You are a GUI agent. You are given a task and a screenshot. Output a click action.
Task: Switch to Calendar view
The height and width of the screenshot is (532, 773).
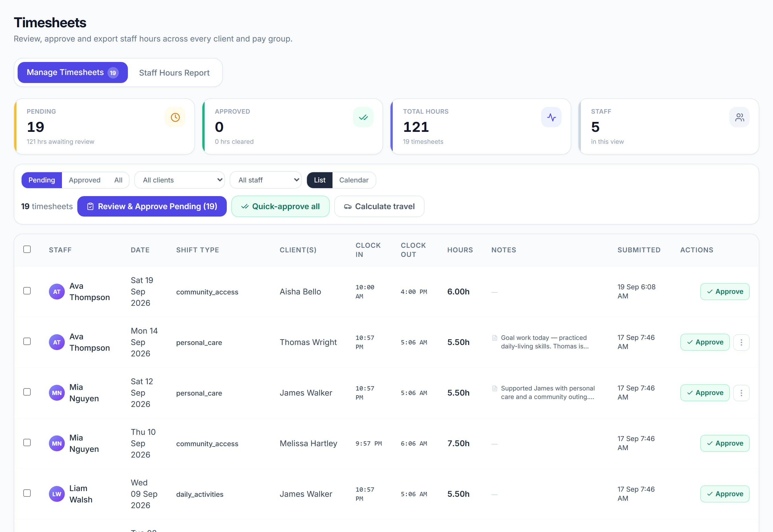(354, 180)
